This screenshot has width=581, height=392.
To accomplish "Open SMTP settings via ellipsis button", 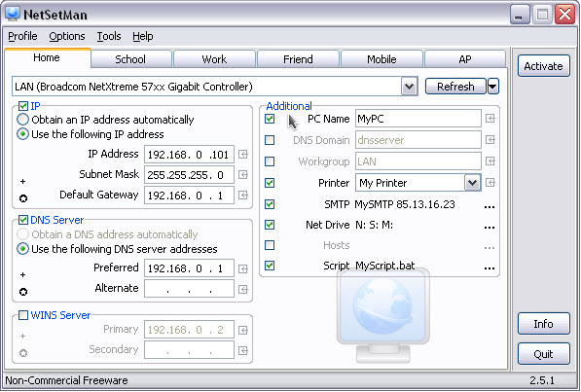I will point(490,206).
